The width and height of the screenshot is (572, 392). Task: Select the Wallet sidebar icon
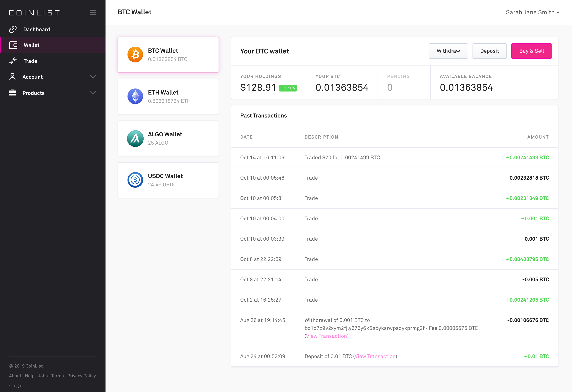click(13, 45)
